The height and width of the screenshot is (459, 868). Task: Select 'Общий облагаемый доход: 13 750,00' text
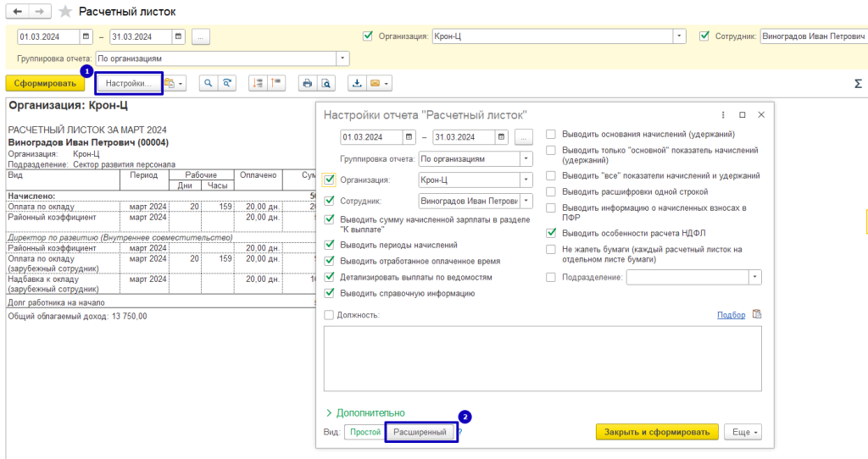[77, 317]
